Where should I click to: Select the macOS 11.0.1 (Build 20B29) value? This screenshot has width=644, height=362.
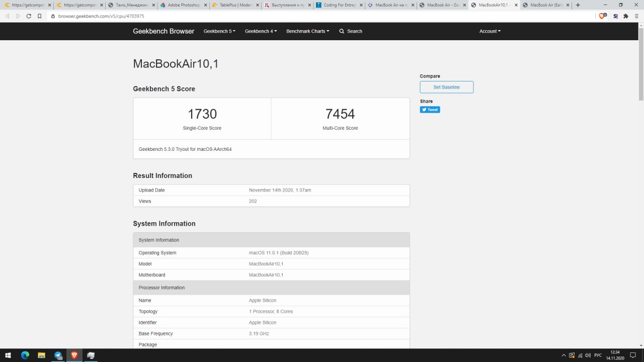pyautogui.click(x=279, y=253)
